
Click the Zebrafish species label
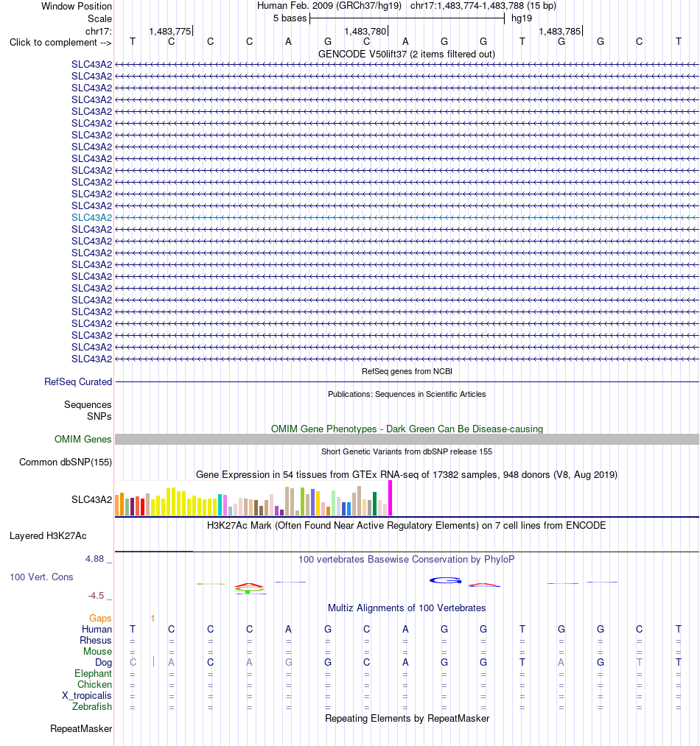click(92, 706)
